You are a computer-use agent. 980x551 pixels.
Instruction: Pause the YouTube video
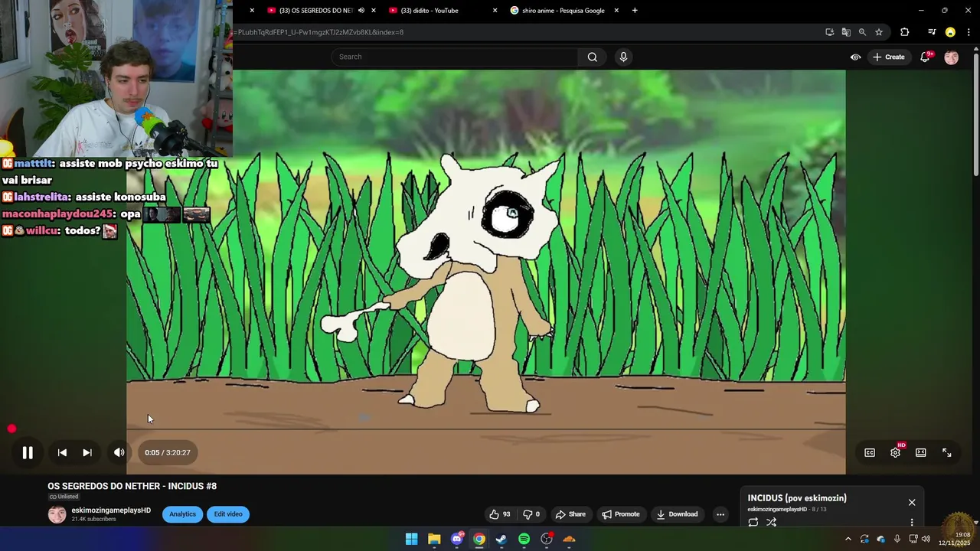coord(28,452)
